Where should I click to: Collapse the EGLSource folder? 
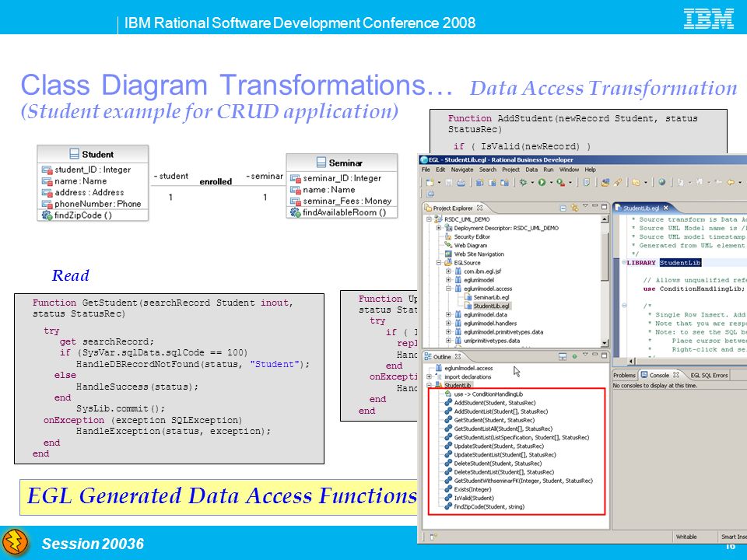[x=439, y=262]
